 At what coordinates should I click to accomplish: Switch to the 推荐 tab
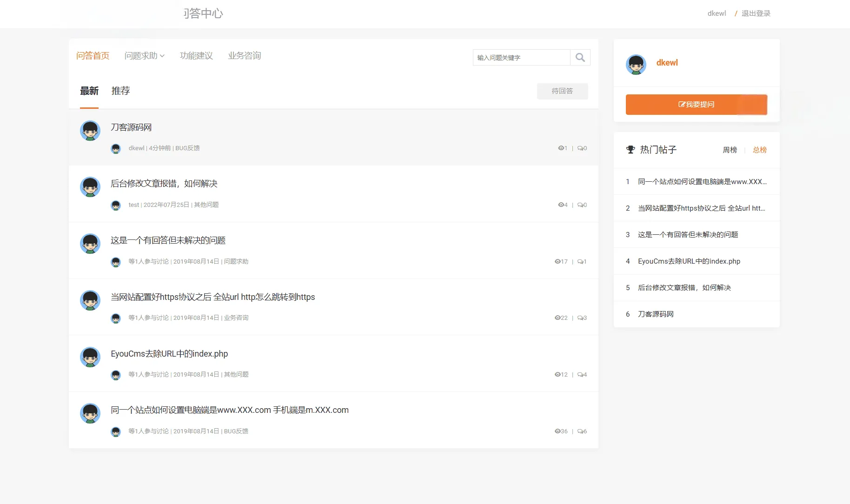(121, 91)
